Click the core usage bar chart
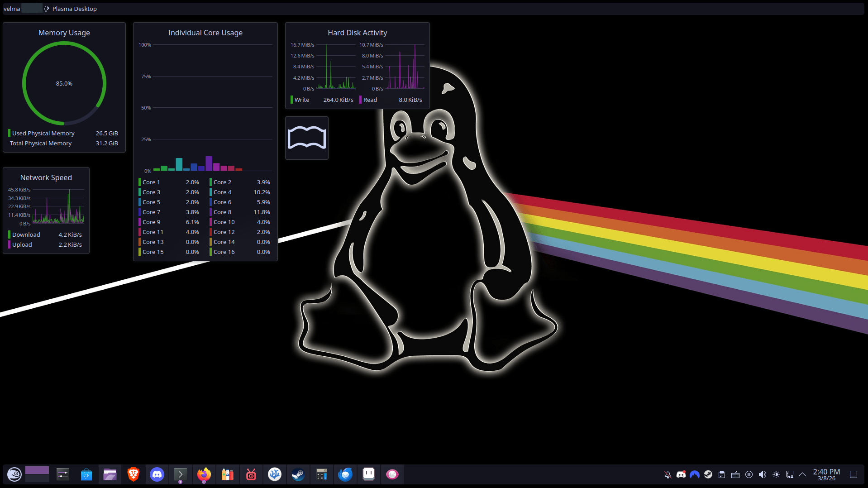The height and width of the screenshot is (488, 868). click(205, 108)
